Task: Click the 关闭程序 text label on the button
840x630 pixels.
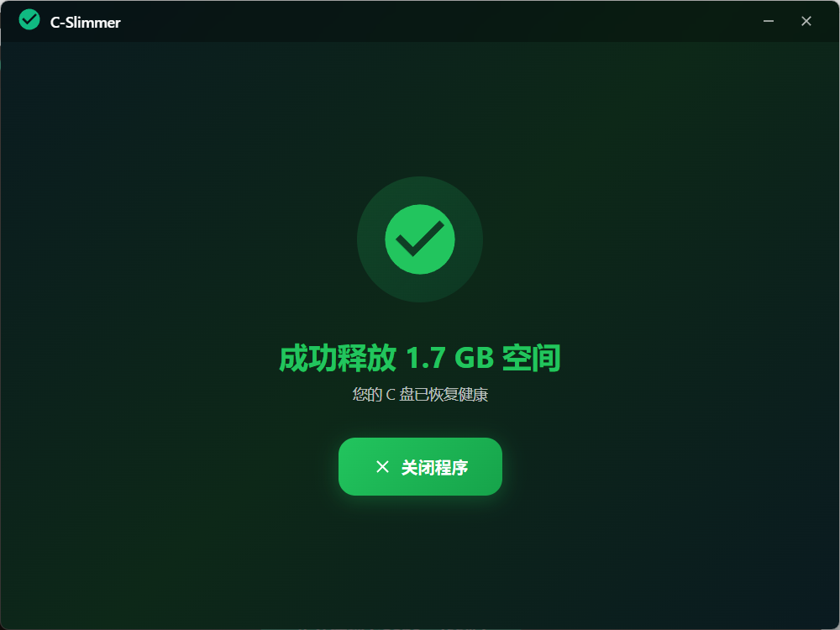Action: [x=434, y=467]
